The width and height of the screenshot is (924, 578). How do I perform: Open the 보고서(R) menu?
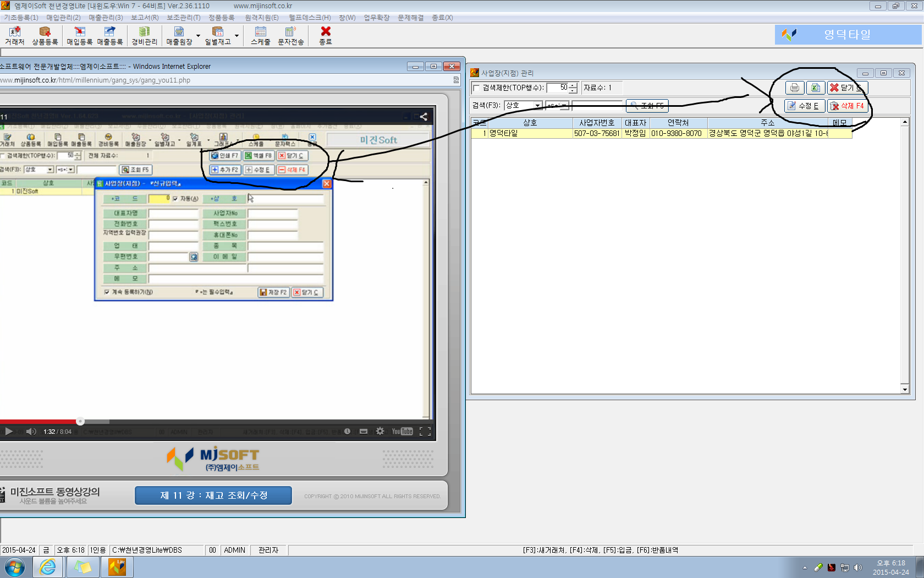point(145,18)
